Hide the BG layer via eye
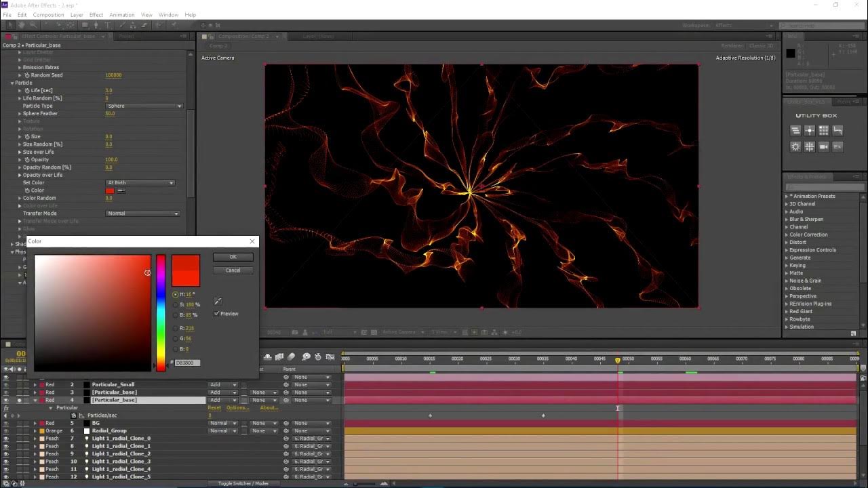The height and width of the screenshot is (488, 868). click(x=6, y=424)
